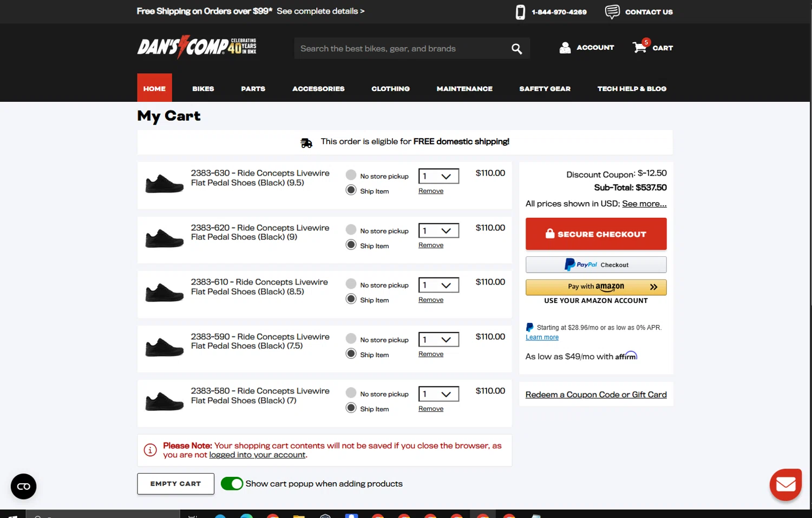Select No store pickup for item 2383-620

(351, 230)
